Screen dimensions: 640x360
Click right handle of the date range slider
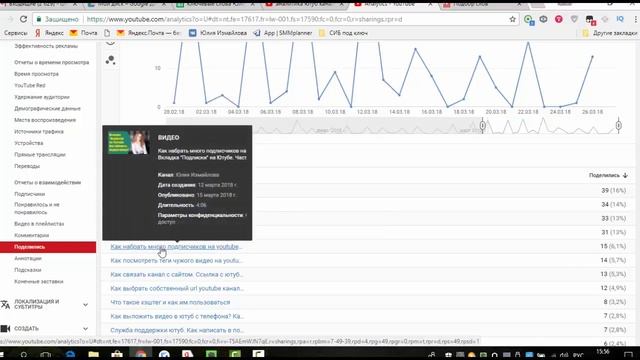(618, 125)
